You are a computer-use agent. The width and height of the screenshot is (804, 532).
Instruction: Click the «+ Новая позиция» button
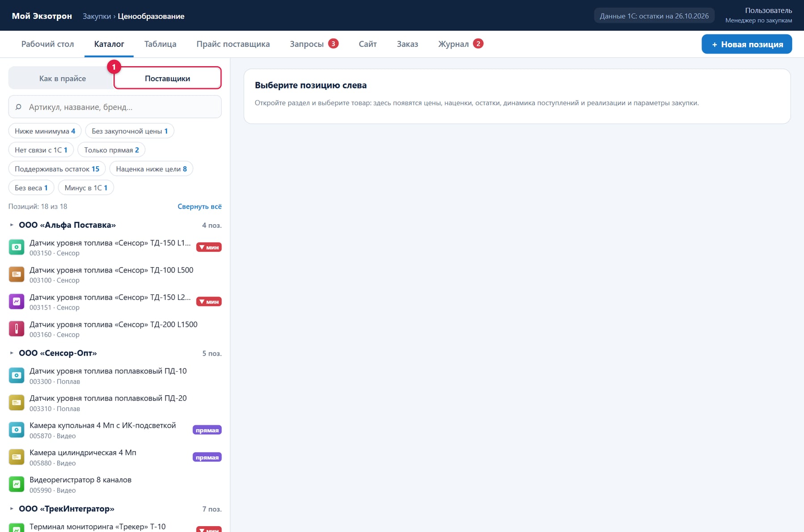tap(747, 44)
